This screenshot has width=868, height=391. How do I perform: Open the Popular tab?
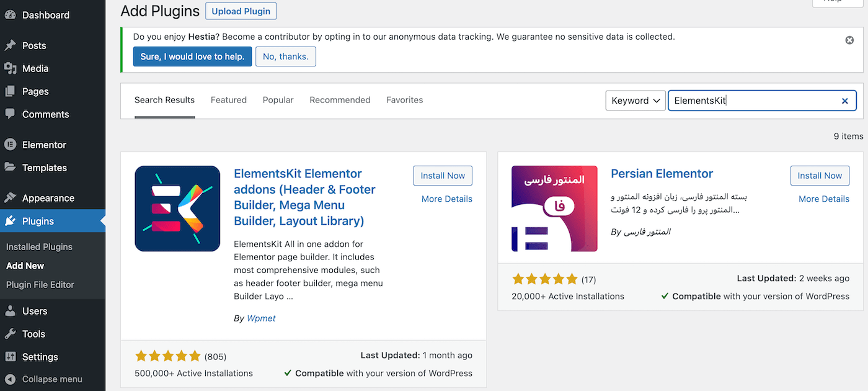[278, 99]
